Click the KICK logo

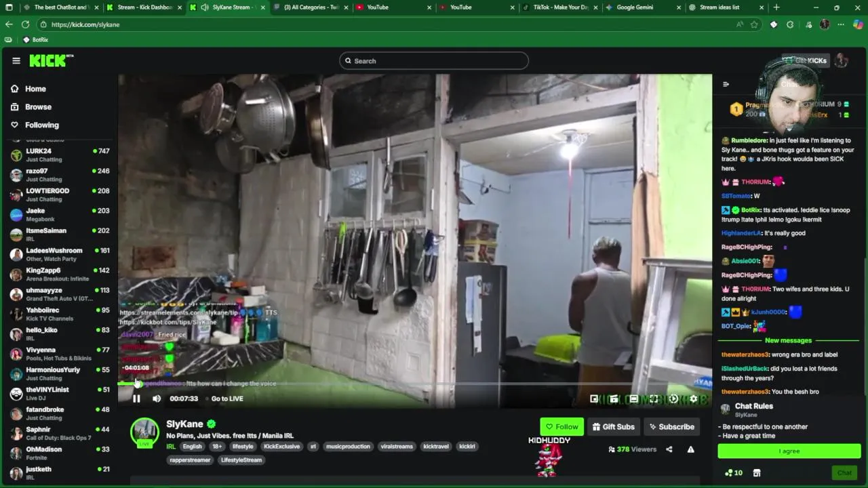(52, 60)
